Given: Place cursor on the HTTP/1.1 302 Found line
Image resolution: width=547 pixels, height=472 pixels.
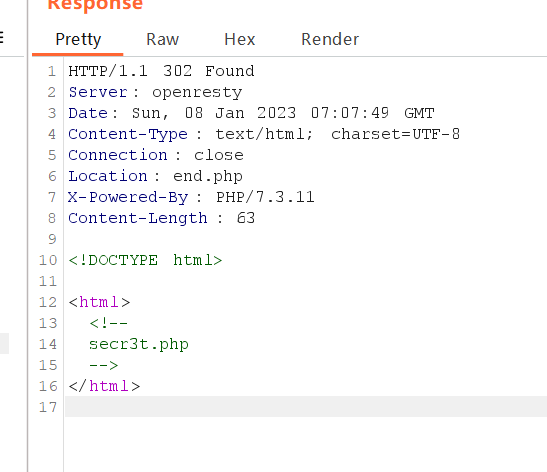Looking at the screenshot, I should [x=161, y=71].
